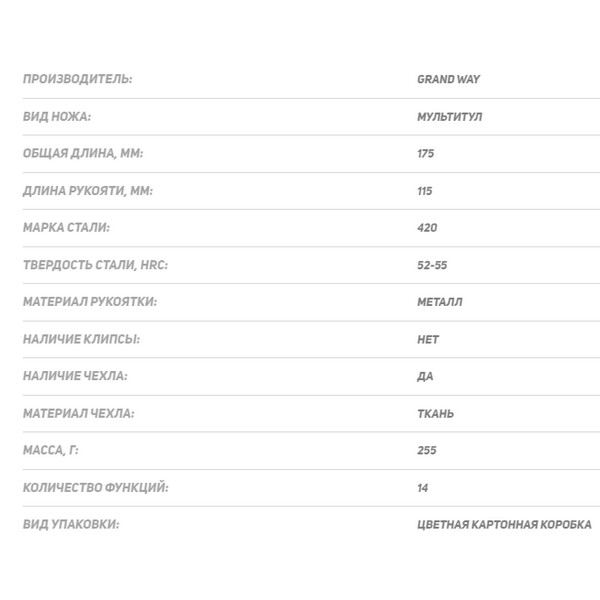Click the МАССА, Г label

tap(51, 450)
